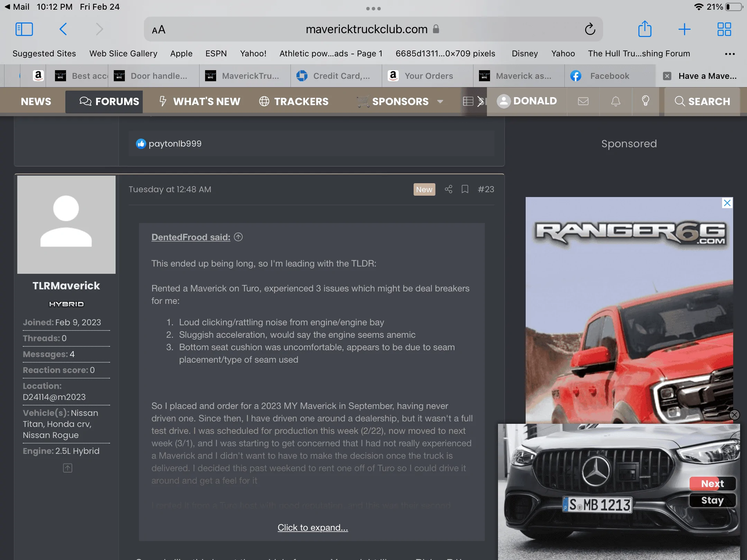Open the Web Slice Gallery bookmark
This screenshot has width=747, height=560.
(123, 54)
